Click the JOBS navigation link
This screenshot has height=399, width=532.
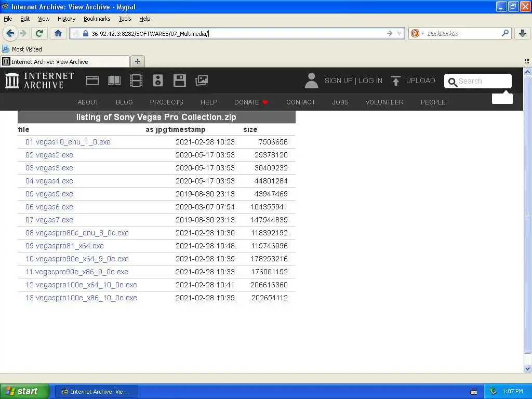point(340,102)
